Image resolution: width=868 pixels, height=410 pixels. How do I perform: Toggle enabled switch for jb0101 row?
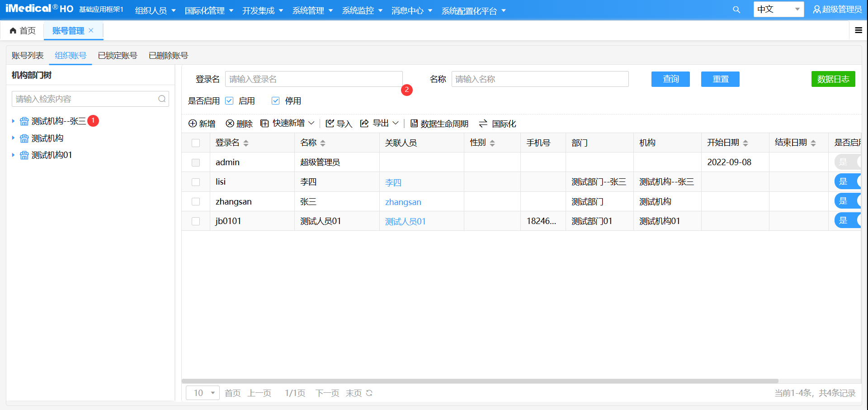coord(848,220)
